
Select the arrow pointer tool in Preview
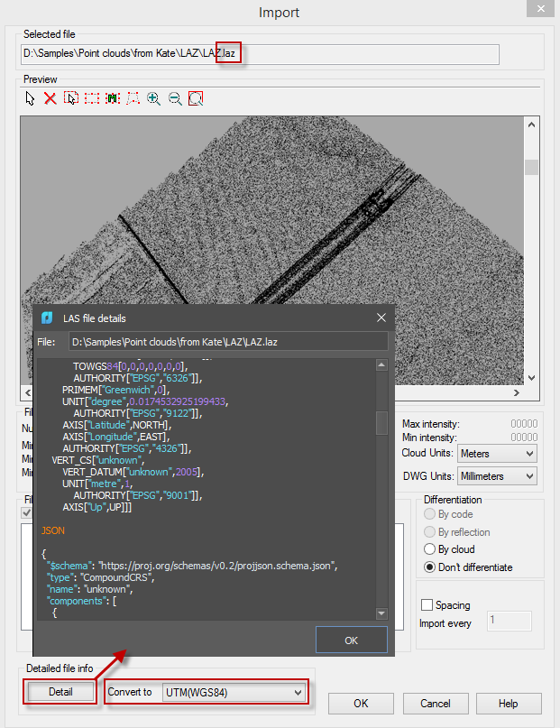(30, 98)
